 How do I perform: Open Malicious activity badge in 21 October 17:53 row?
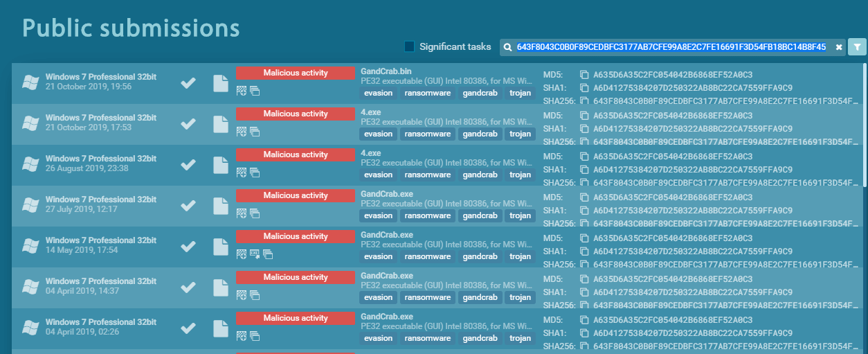point(296,114)
